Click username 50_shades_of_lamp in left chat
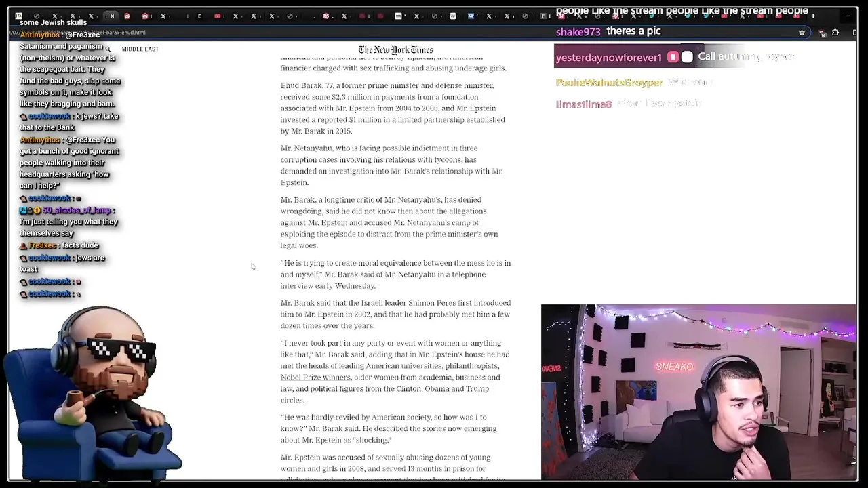Screen dimensions: 868x488 point(77,210)
